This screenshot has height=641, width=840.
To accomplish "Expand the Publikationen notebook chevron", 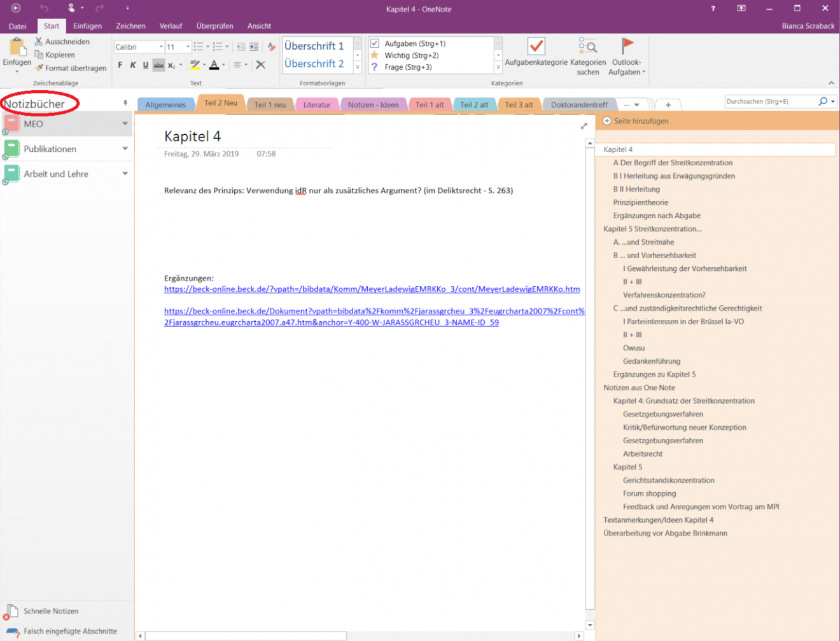I will coord(125,148).
